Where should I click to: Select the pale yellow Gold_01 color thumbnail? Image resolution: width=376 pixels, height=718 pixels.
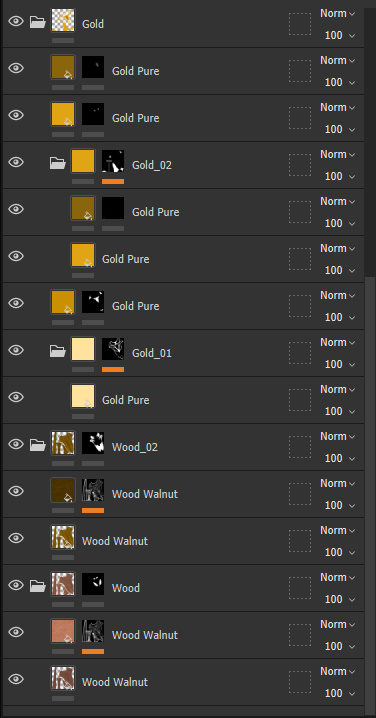click(x=83, y=349)
